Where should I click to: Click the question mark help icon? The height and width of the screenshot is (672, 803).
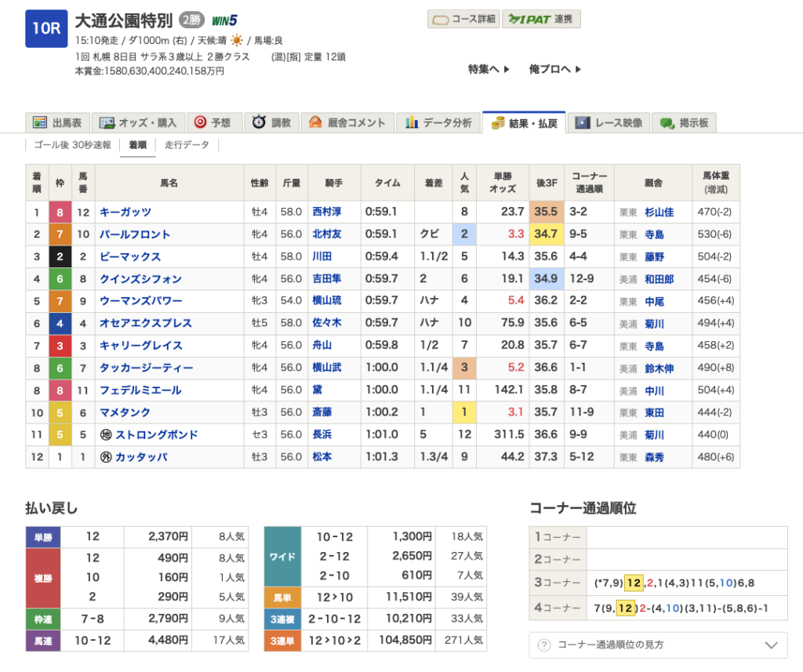tap(544, 645)
